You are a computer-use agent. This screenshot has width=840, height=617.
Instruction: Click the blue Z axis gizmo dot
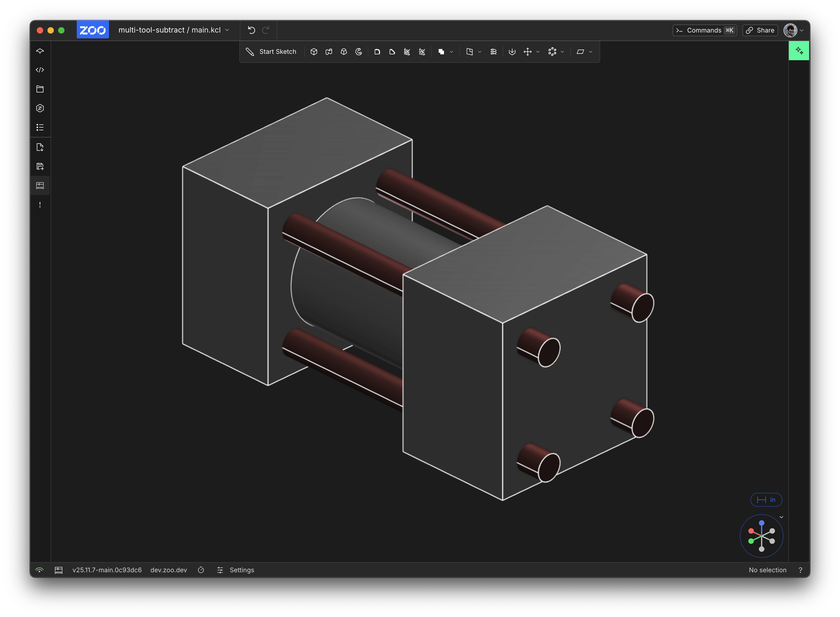pyautogui.click(x=762, y=523)
